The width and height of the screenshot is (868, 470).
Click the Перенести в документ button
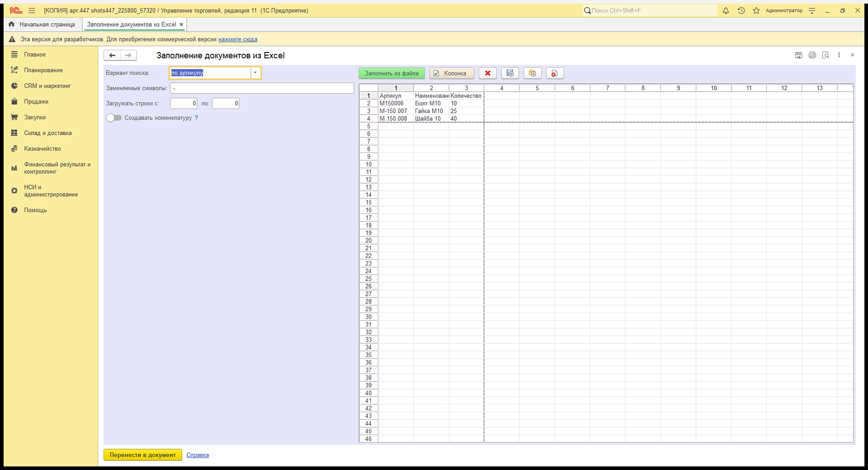(142, 455)
